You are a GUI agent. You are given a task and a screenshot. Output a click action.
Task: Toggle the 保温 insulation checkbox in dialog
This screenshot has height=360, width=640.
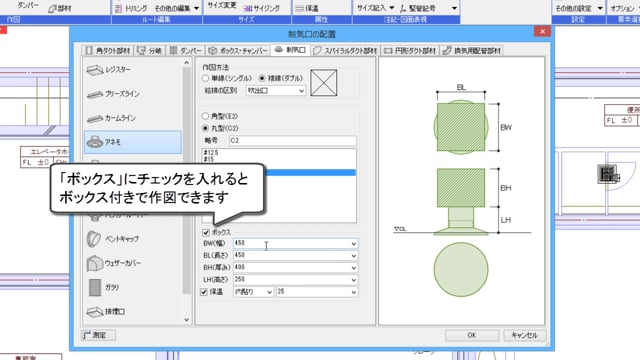[204, 292]
